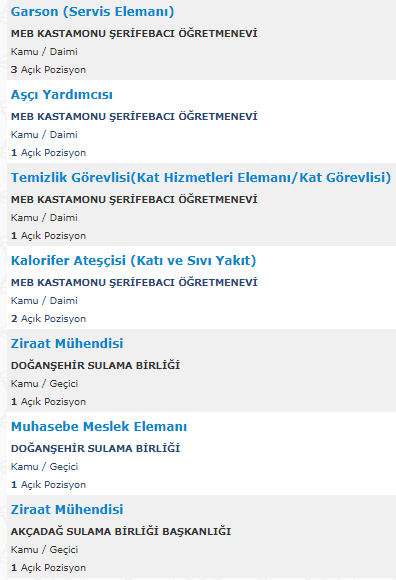396x580 pixels.
Task: Click Doğanşehir Sulama Birliği under Muhasebe Meslek Elemanı
Action: (x=95, y=448)
